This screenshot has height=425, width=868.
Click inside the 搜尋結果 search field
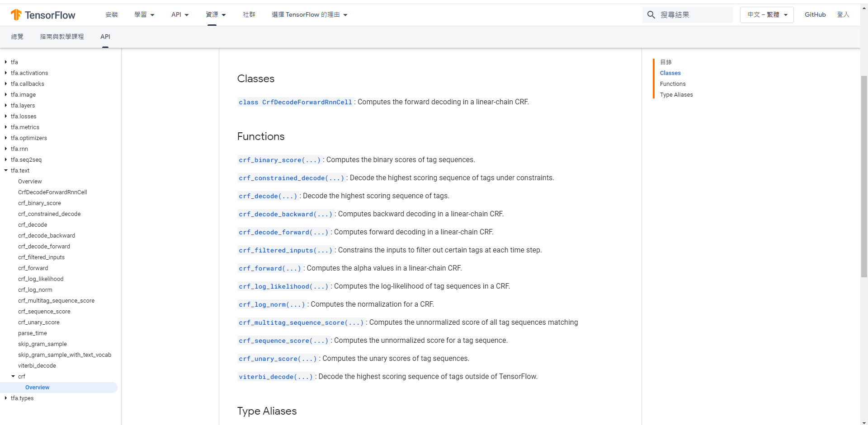click(692, 14)
